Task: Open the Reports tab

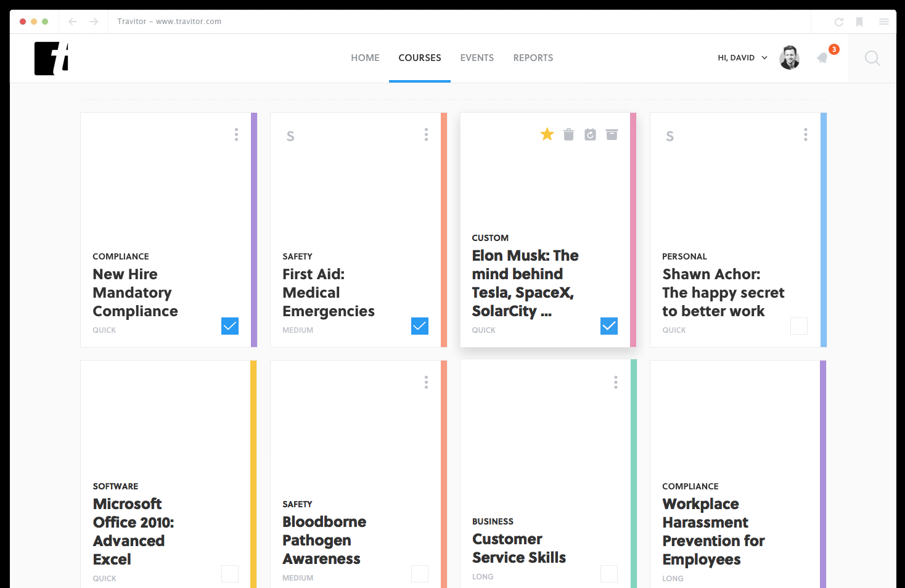Action: pos(533,58)
